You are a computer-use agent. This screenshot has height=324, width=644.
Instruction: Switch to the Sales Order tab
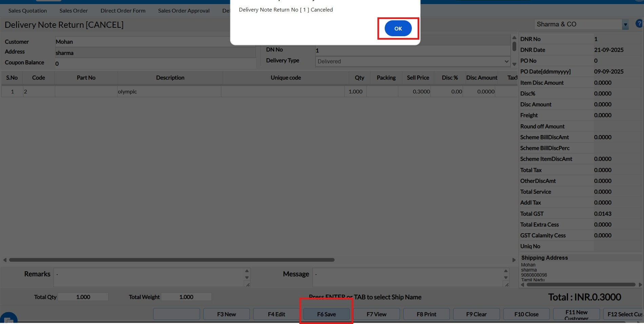pos(74,10)
